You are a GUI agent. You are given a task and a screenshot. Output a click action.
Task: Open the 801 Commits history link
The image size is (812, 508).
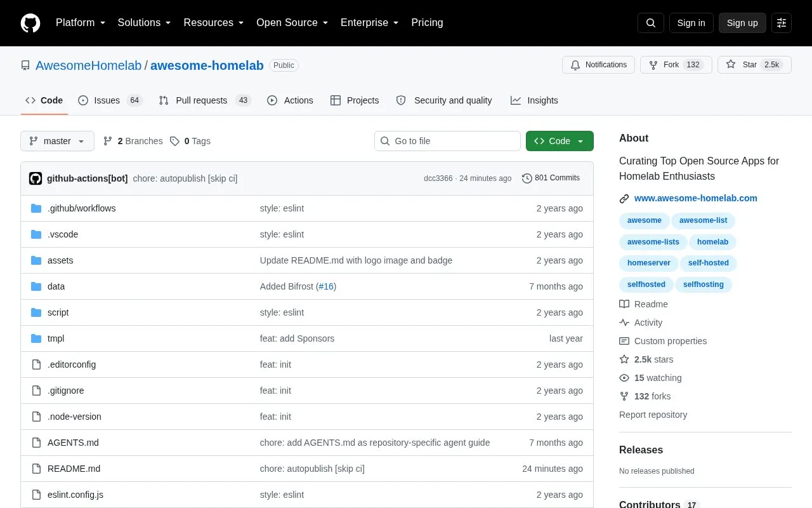551,178
